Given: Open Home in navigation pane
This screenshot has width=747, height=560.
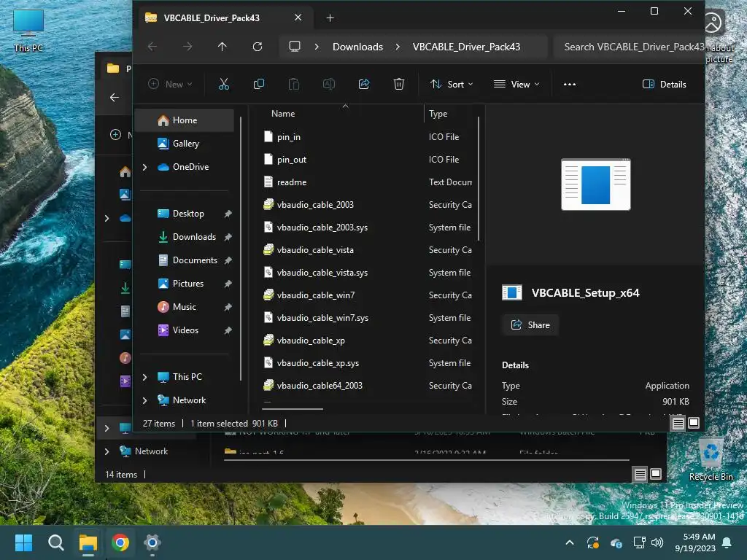Looking at the screenshot, I should [185, 120].
